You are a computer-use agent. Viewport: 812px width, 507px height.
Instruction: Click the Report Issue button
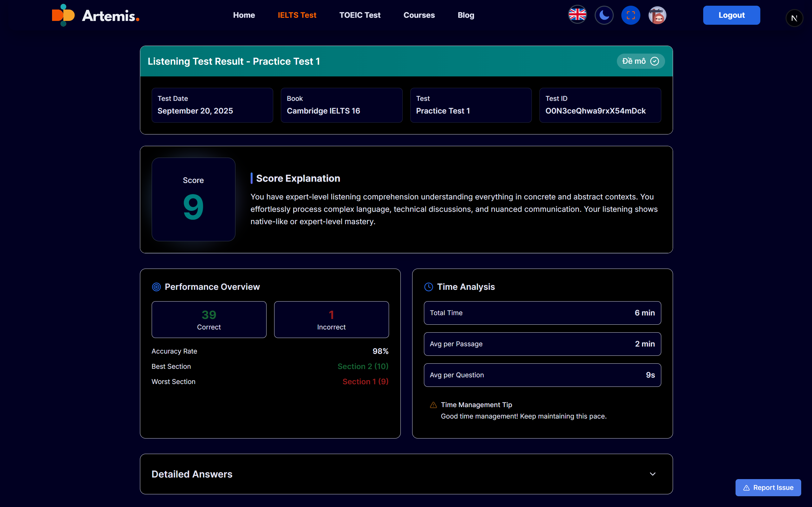[x=768, y=487]
